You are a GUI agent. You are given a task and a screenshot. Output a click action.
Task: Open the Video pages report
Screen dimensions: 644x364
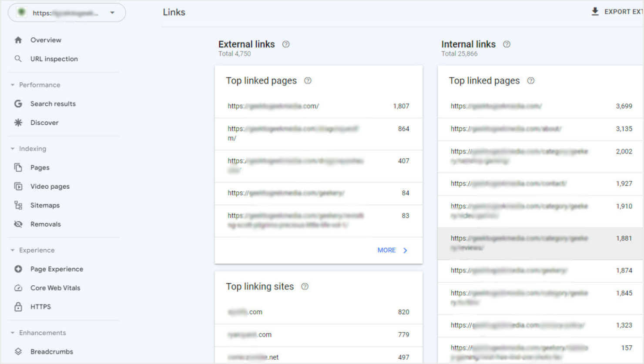pyautogui.click(x=18, y=186)
